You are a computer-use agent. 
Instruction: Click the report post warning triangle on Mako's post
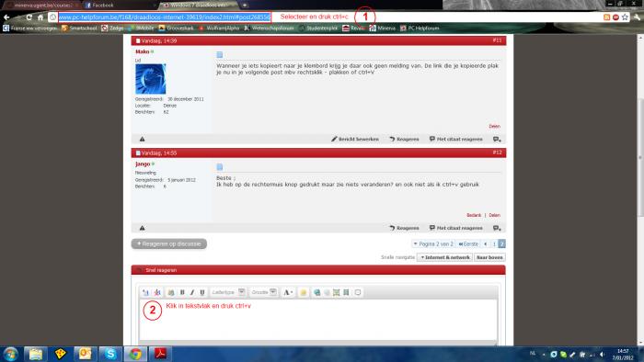point(142,139)
